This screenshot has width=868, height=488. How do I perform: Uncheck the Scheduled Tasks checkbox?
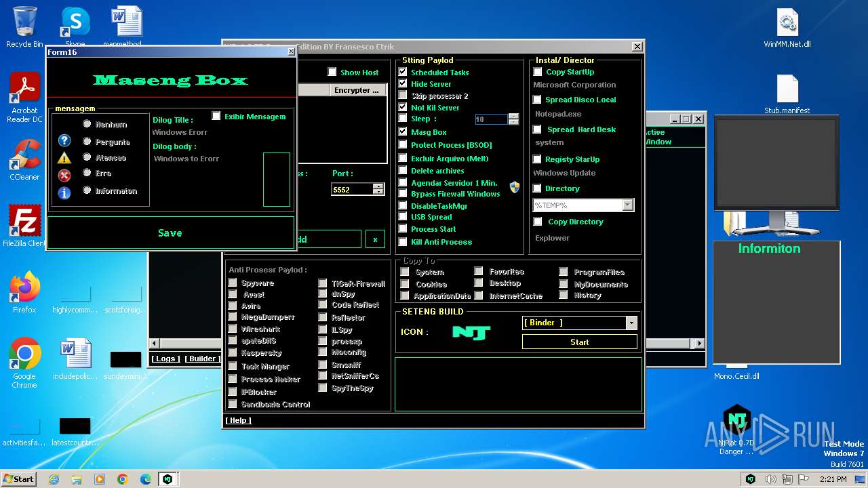[x=403, y=72]
